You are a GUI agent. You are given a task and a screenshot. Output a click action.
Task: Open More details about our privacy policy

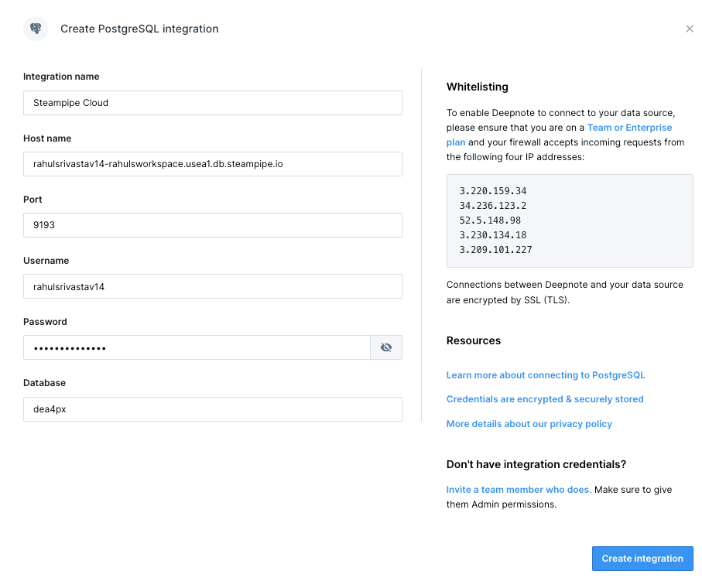click(529, 424)
